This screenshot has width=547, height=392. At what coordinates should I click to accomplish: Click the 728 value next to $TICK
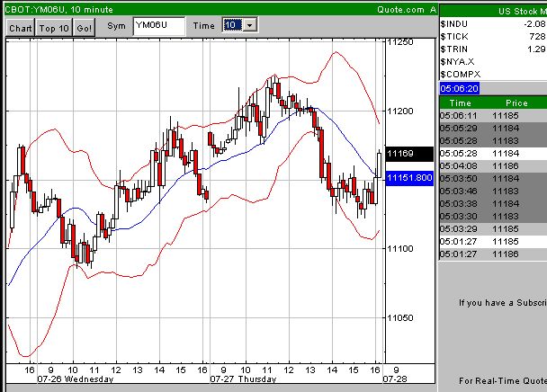(x=537, y=36)
